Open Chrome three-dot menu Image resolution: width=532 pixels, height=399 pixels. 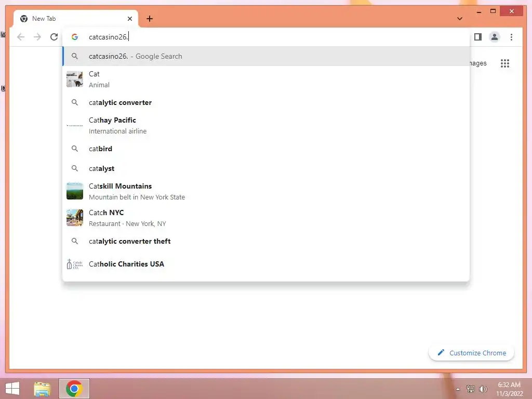click(511, 37)
